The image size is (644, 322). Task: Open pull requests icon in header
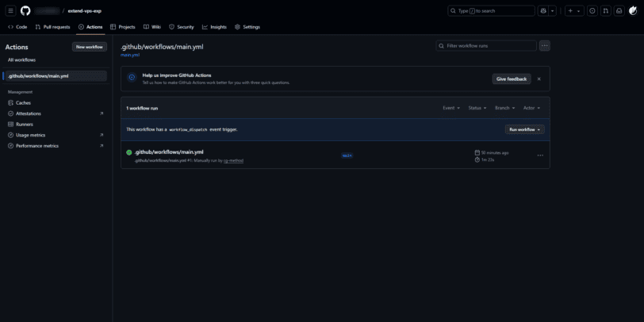point(606,11)
